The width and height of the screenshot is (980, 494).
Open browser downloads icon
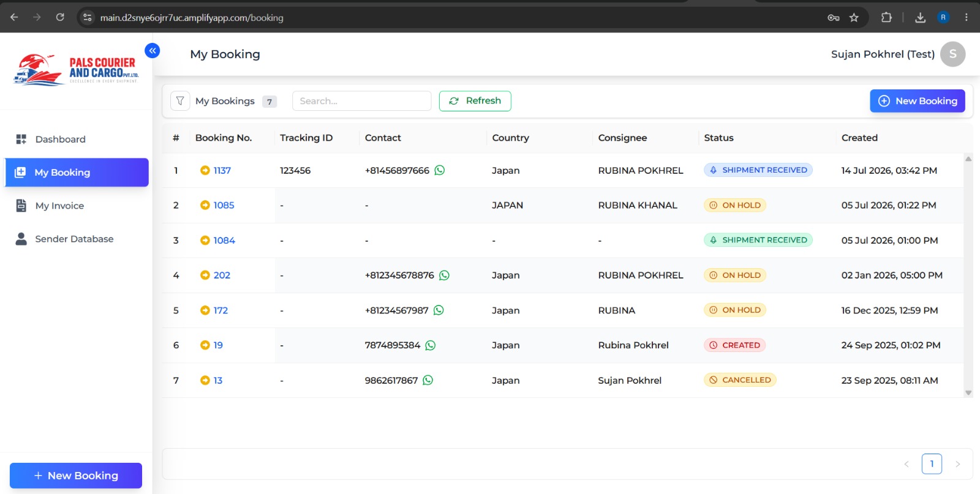[x=920, y=17]
